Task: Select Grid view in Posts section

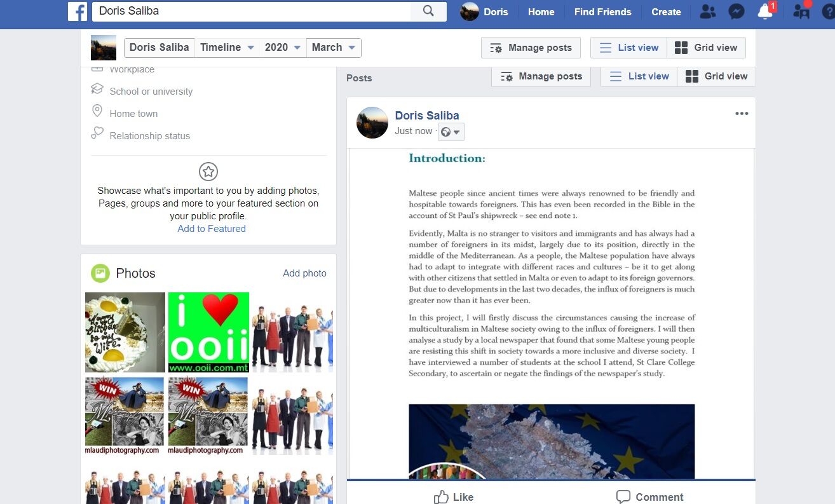Action: (716, 76)
